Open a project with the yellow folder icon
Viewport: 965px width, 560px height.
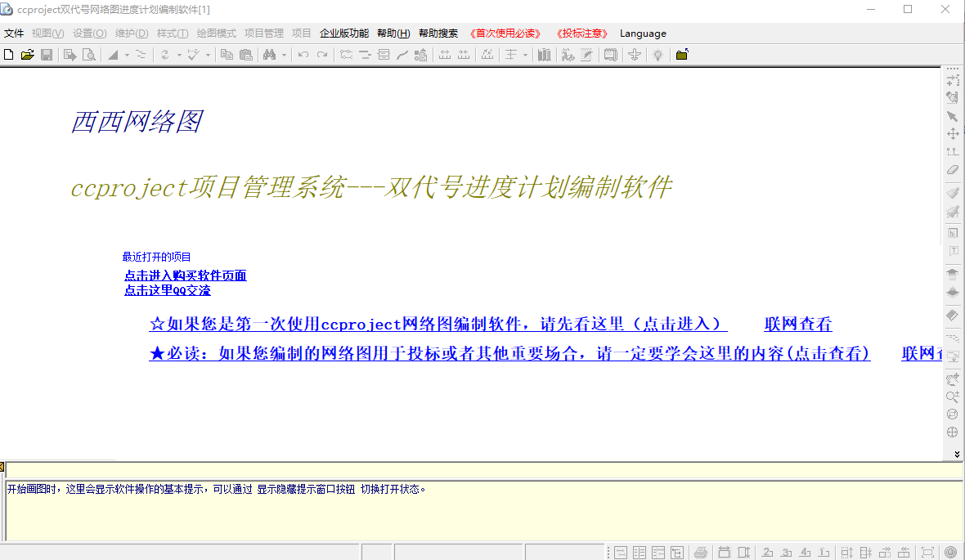27,55
